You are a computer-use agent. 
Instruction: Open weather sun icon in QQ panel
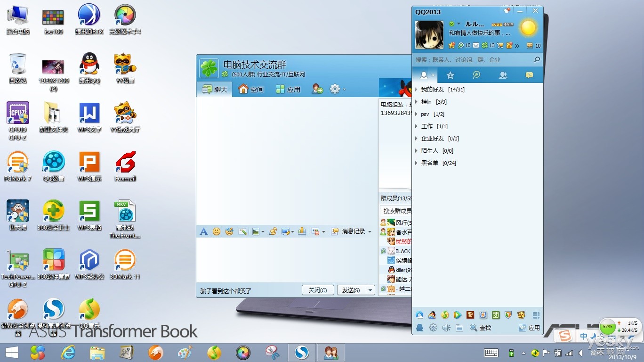click(x=528, y=27)
